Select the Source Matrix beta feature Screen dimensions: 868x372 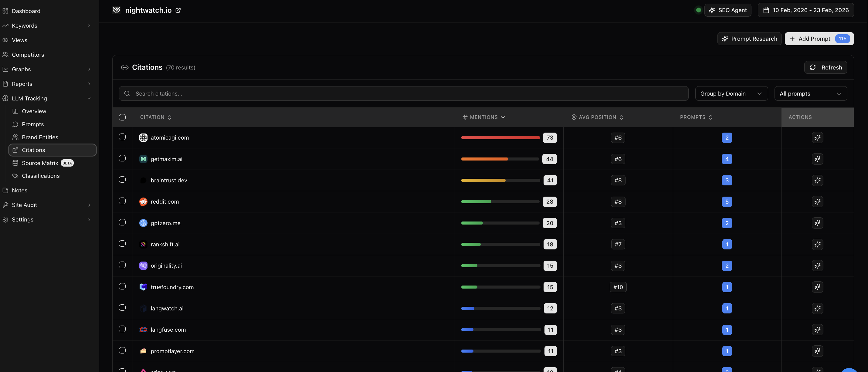tap(40, 163)
